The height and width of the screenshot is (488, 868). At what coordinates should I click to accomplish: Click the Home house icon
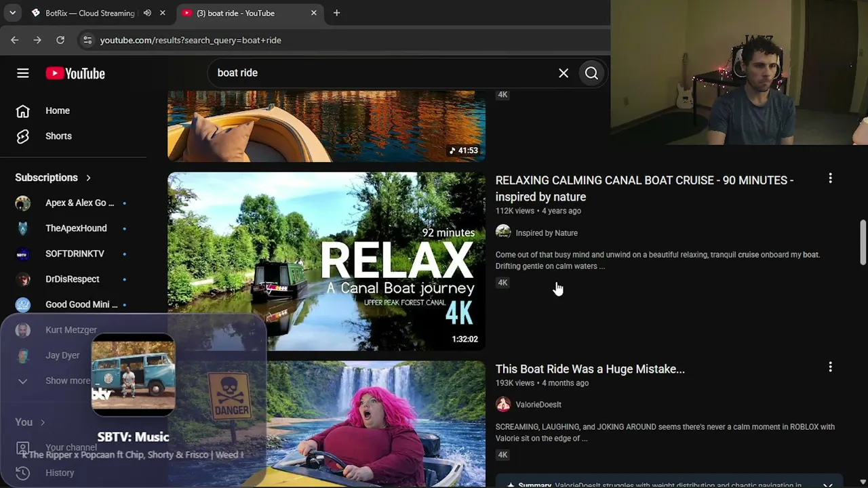point(23,110)
